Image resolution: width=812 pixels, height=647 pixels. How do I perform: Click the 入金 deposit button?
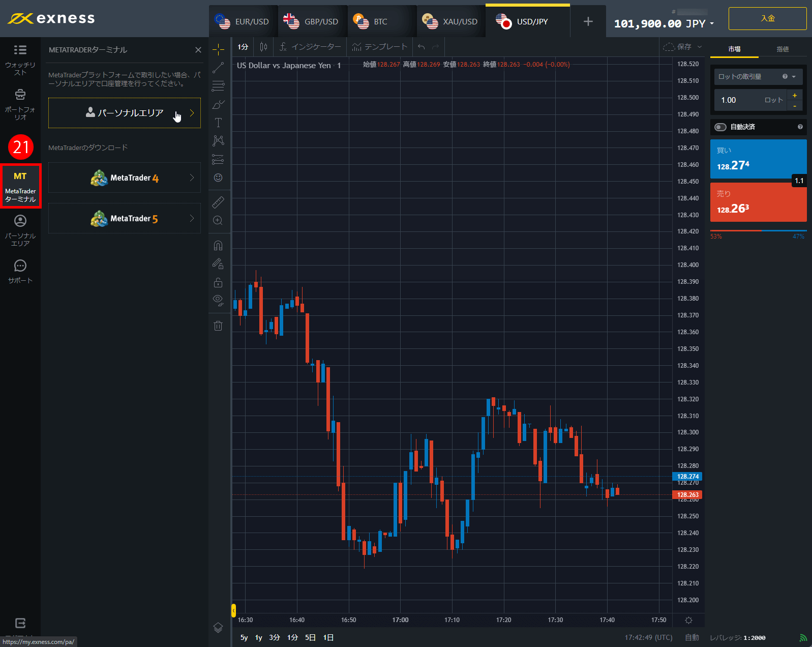[767, 18]
